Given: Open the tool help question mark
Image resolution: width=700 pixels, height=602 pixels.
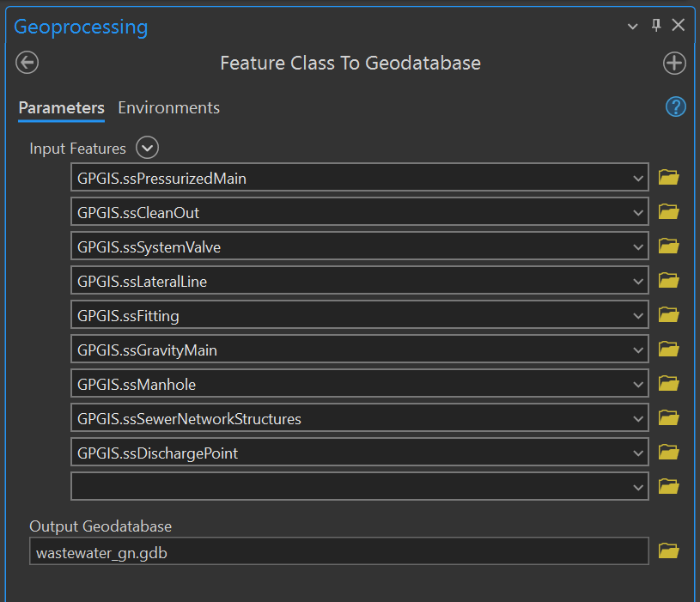Looking at the screenshot, I should click(x=676, y=106).
